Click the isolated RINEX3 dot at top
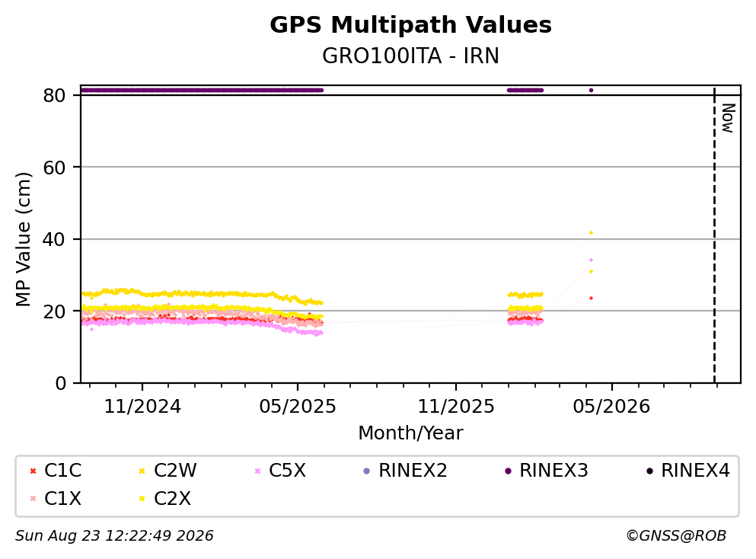The width and height of the screenshot is (756, 559). [x=591, y=90]
